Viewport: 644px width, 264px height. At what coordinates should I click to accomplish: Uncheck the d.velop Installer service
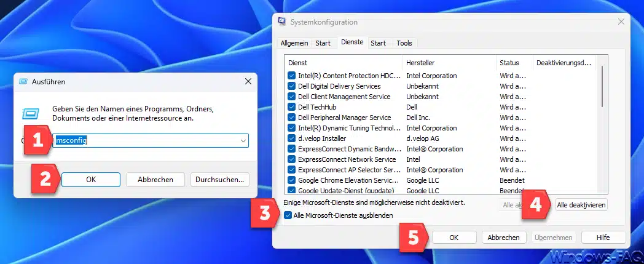291,138
